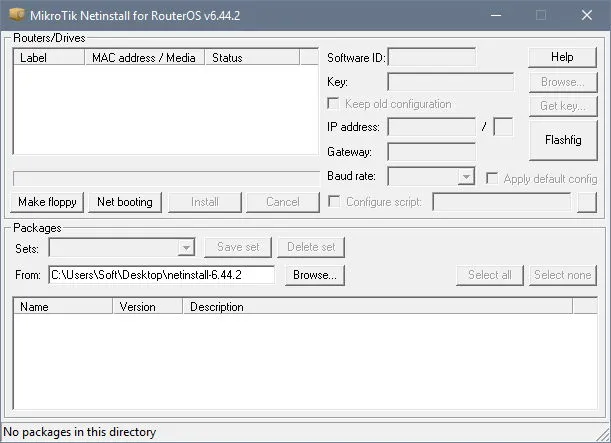Image resolution: width=611 pixels, height=443 pixels.
Task: Click the Status column header
Action: pyautogui.click(x=253, y=58)
